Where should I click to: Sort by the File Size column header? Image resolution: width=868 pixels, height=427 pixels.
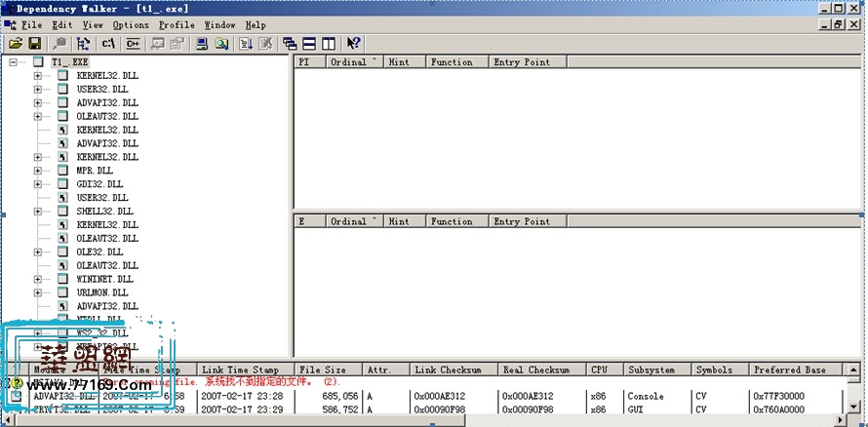click(321, 370)
